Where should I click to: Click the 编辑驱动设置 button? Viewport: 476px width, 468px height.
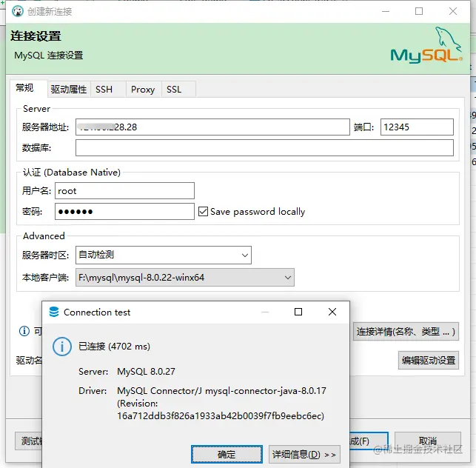(x=429, y=360)
